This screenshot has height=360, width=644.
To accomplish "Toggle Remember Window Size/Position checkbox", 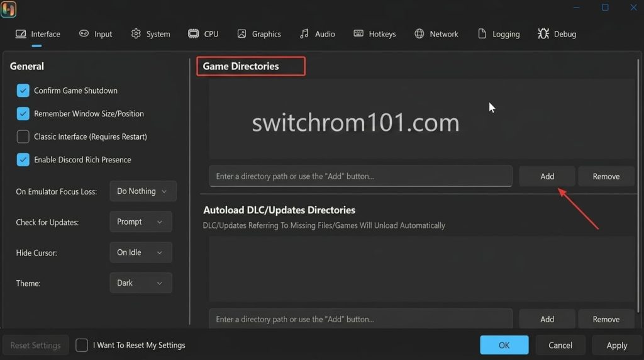I will (23, 113).
